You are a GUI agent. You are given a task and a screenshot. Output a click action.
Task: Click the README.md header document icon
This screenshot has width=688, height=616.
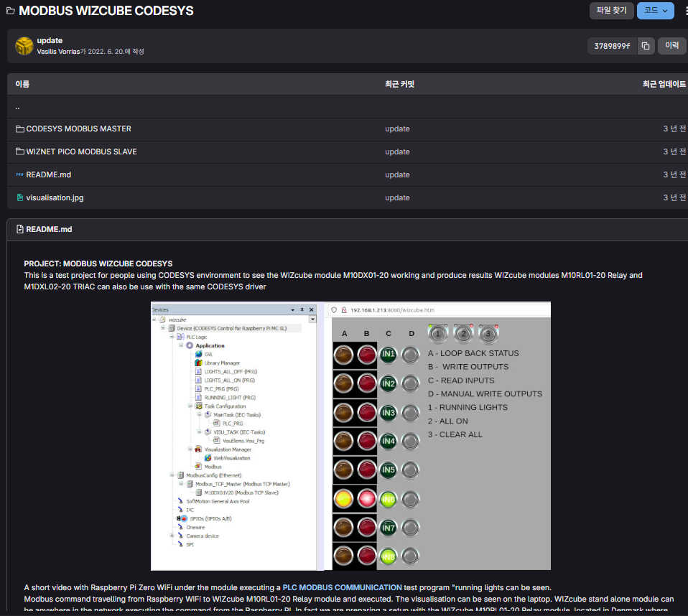pyautogui.click(x=19, y=230)
